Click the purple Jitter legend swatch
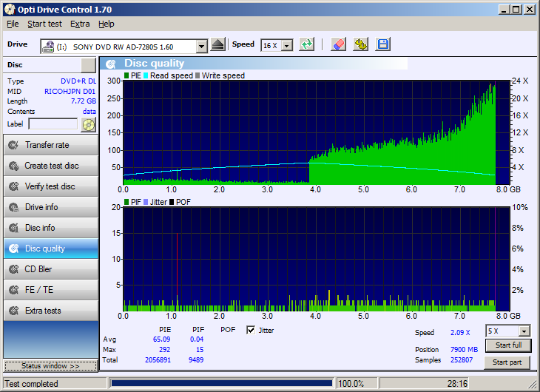Viewport: 540px width, 392px height. click(x=146, y=202)
